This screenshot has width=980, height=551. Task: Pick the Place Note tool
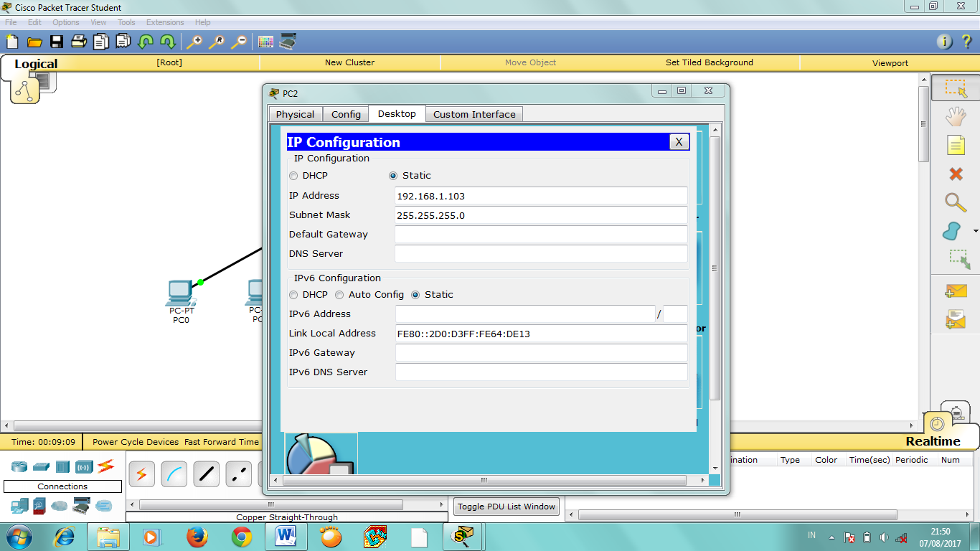coord(956,145)
